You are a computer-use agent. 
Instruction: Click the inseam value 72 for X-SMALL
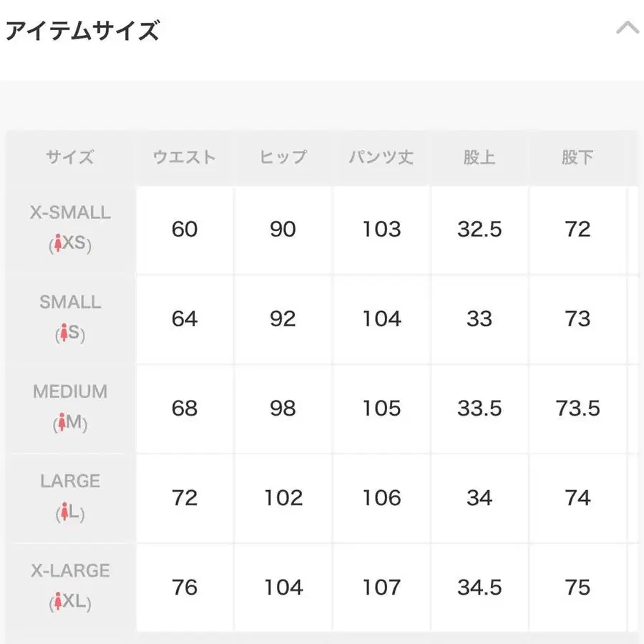pos(577,230)
